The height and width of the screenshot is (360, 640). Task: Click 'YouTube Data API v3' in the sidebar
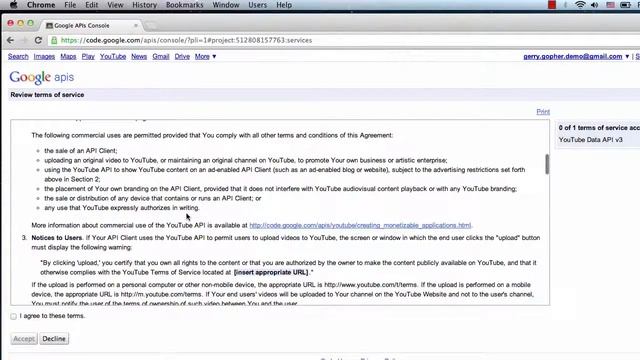click(591, 140)
